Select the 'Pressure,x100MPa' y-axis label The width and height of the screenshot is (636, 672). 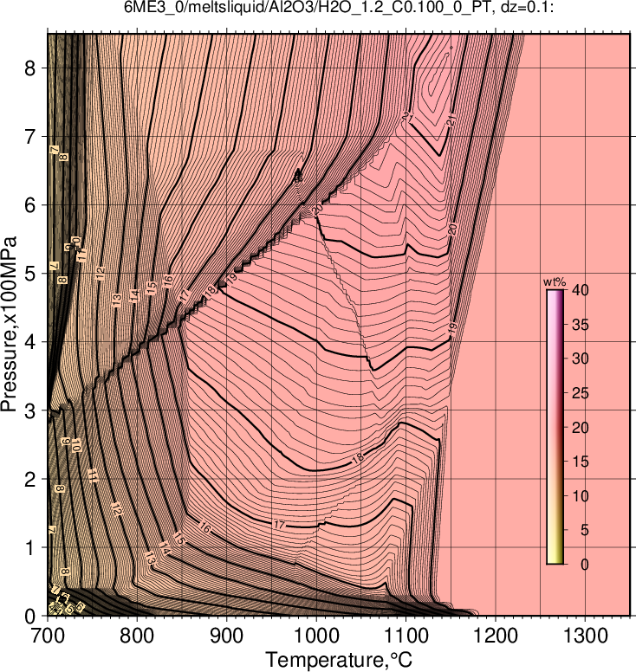(x=9, y=325)
